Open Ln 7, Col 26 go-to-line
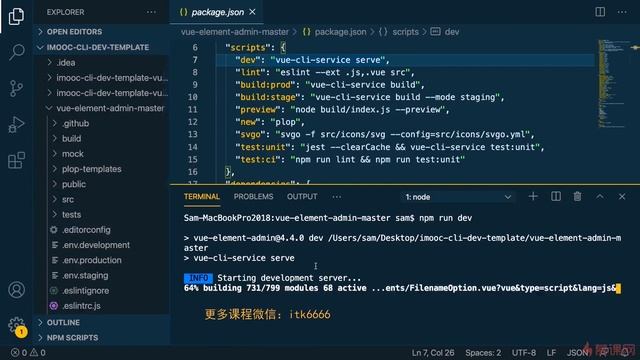This screenshot has width=640, height=360. (433, 353)
